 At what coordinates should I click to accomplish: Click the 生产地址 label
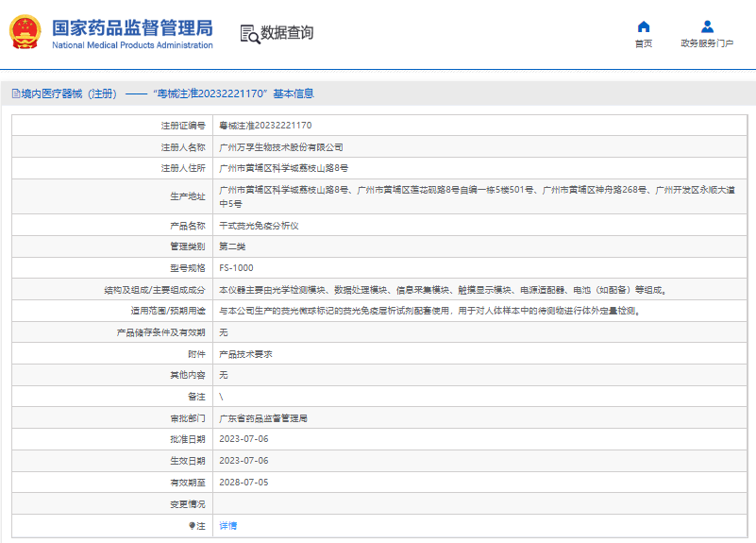(188, 196)
